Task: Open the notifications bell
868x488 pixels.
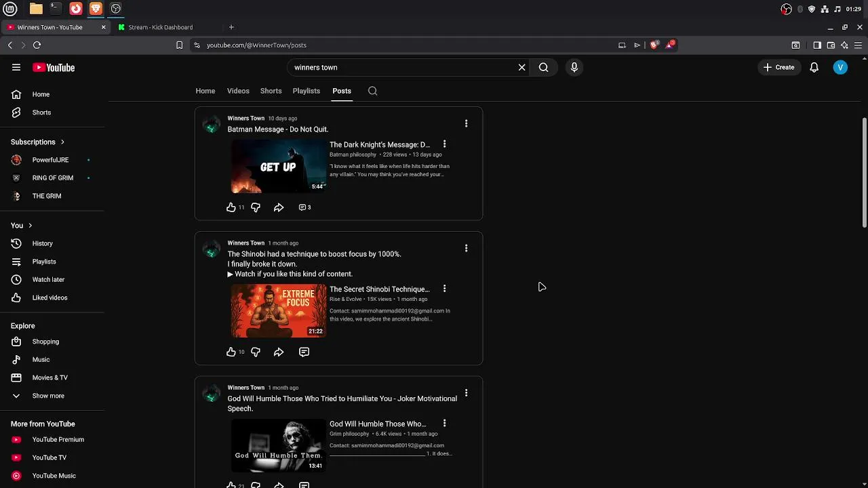Action: [x=814, y=67]
